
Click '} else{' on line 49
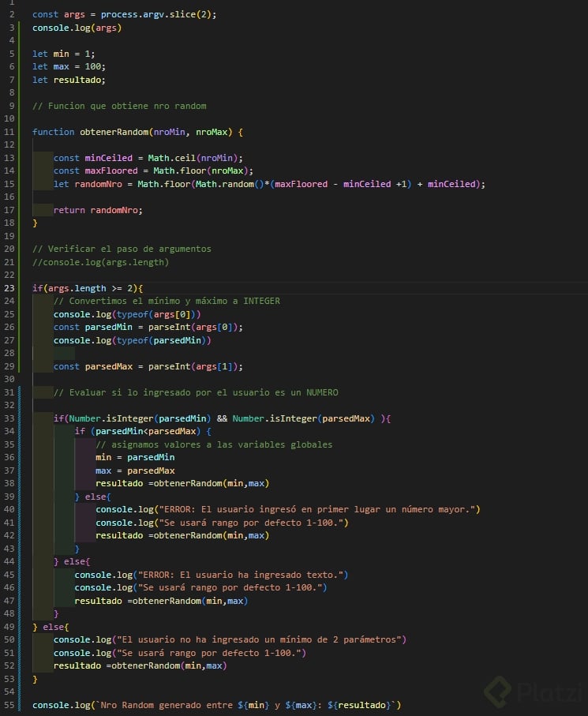click(51, 627)
